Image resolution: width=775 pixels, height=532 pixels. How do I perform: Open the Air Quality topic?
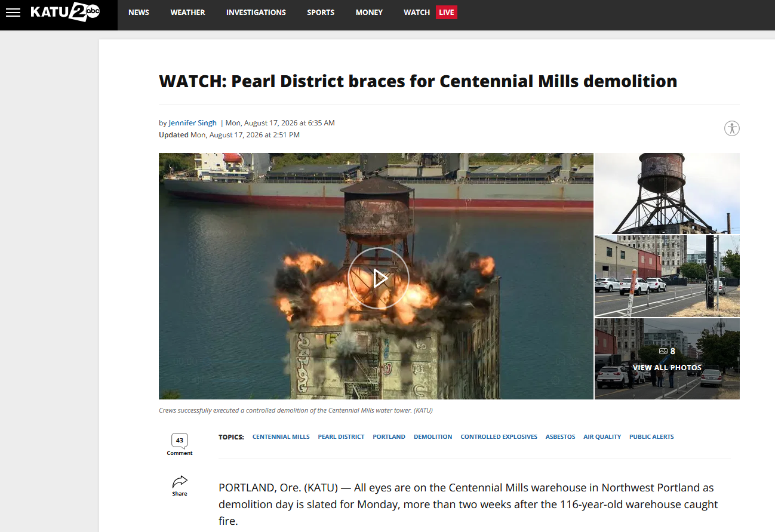point(602,437)
